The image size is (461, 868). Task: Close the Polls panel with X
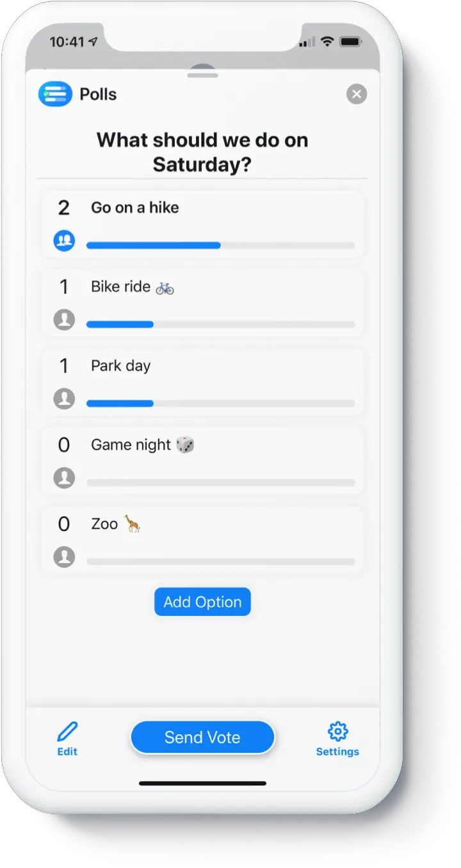pyautogui.click(x=357, y=95)
